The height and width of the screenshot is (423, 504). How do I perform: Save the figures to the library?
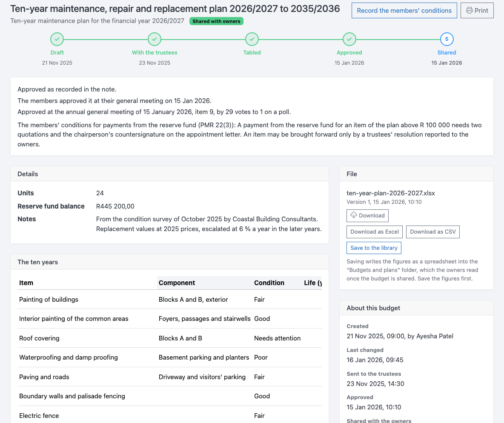click(374, 248)
